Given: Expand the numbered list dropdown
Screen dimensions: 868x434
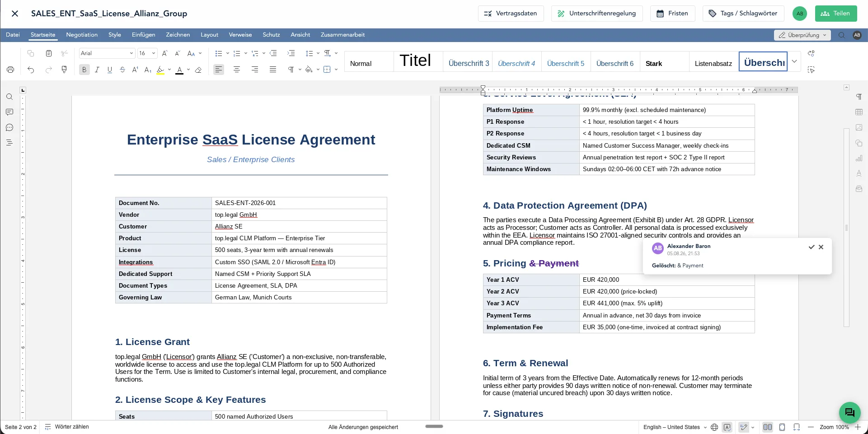Looking at the screenshot, I should click(245, 53).
